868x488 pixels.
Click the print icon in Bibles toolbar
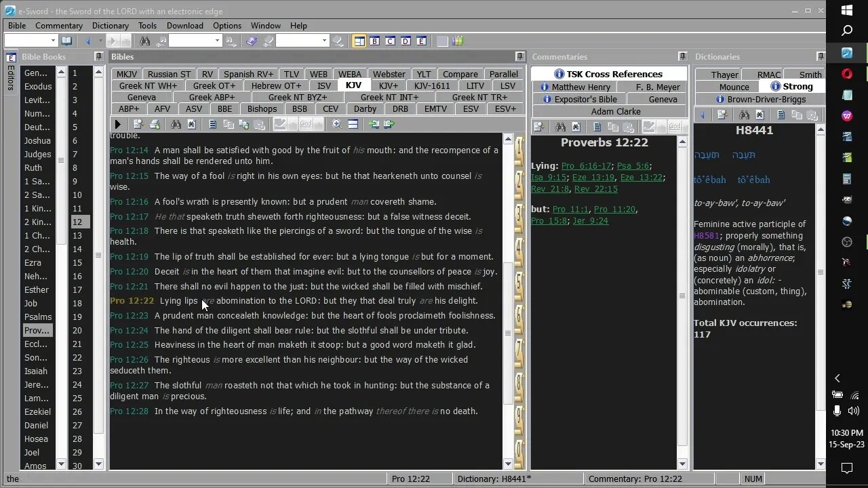click(155, 124)
